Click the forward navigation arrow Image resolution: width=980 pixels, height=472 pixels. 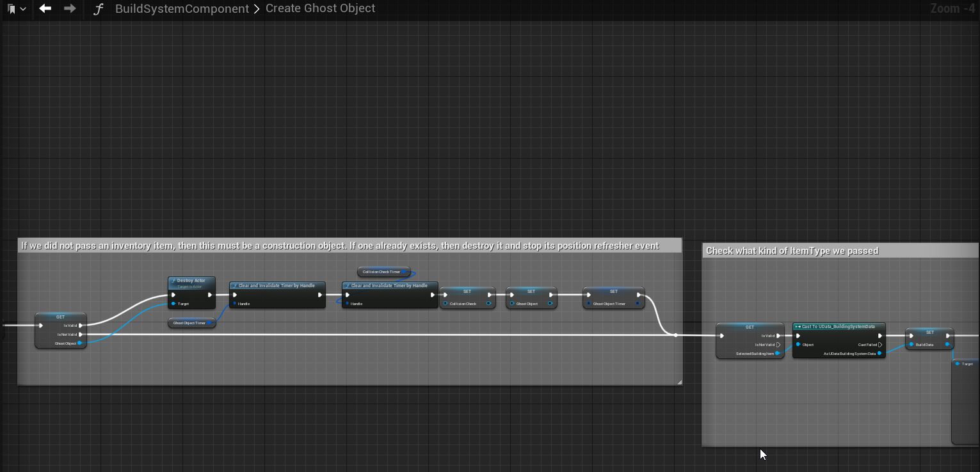(x=70, y=9)
